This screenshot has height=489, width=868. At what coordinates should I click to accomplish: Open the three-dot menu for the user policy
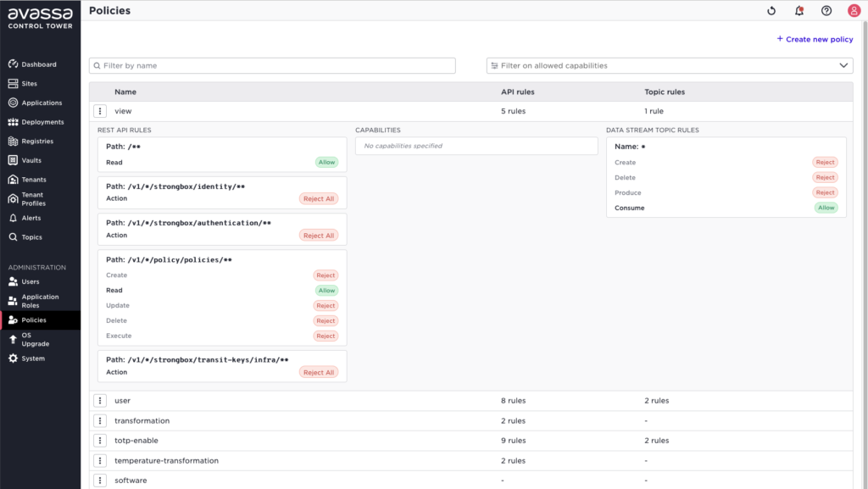click(100, 400)
